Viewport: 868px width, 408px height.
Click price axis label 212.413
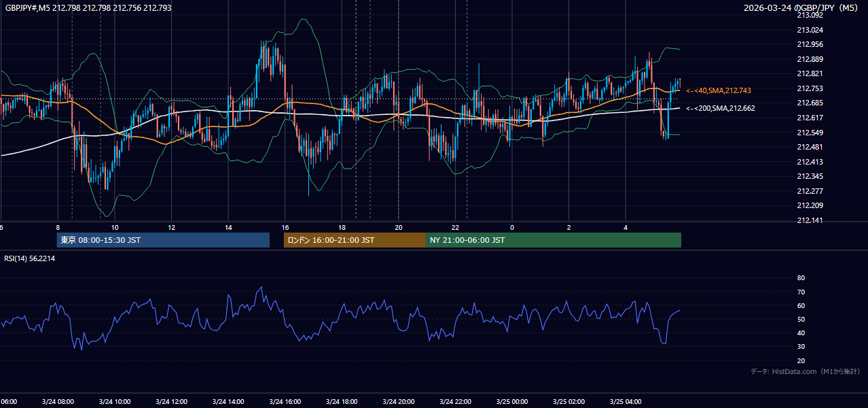point(810,162)
